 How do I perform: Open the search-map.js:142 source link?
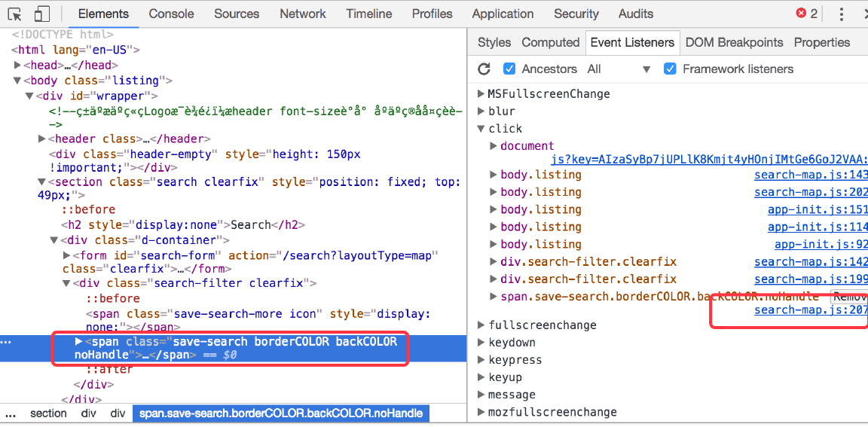coord(811,261)
